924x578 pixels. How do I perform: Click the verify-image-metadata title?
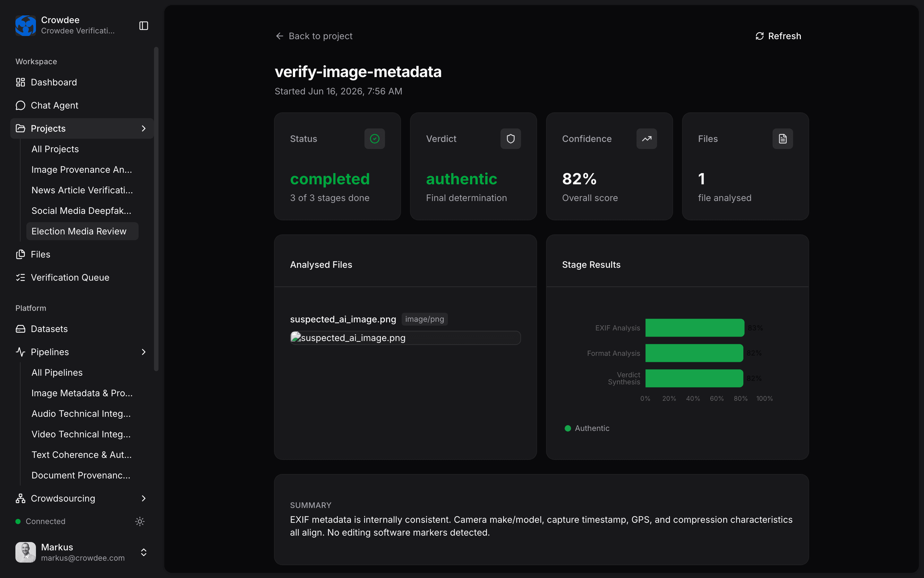(358, 72)
